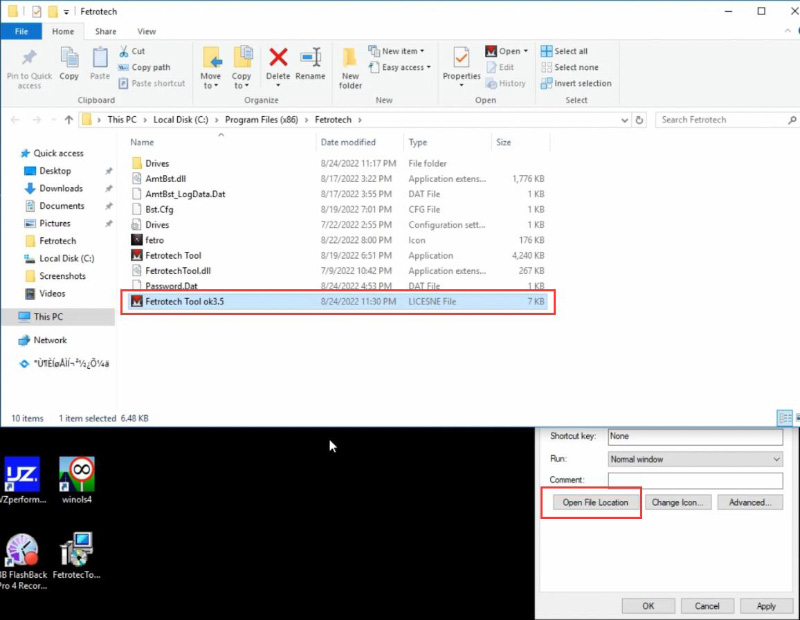
Task: Open the UZperform desktop shortcut
Action: point(22,480)
